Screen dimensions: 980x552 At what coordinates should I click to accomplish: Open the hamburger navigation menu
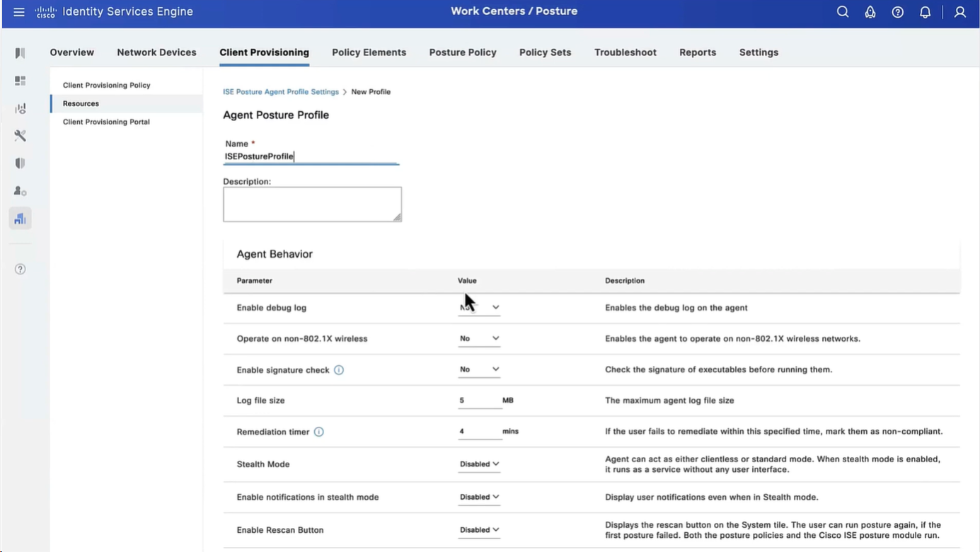[x=19, y=12]
